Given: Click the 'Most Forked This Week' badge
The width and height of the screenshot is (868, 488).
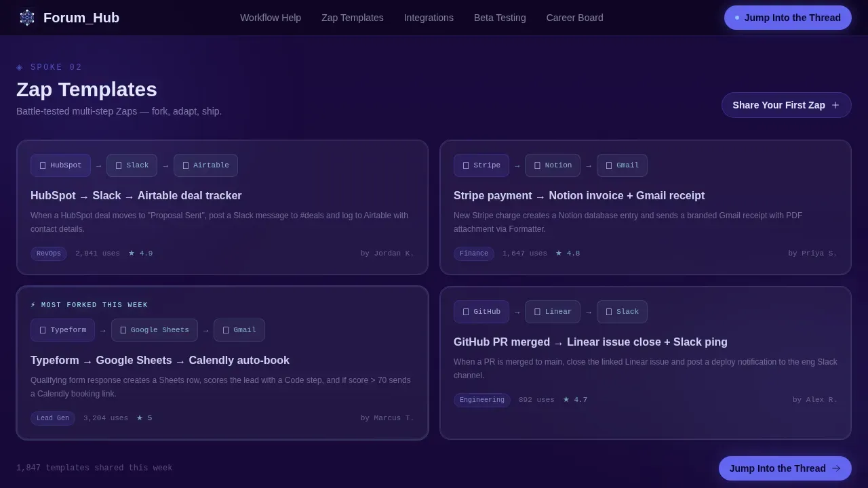Looking at the screenshot, I should coord(90,305).
